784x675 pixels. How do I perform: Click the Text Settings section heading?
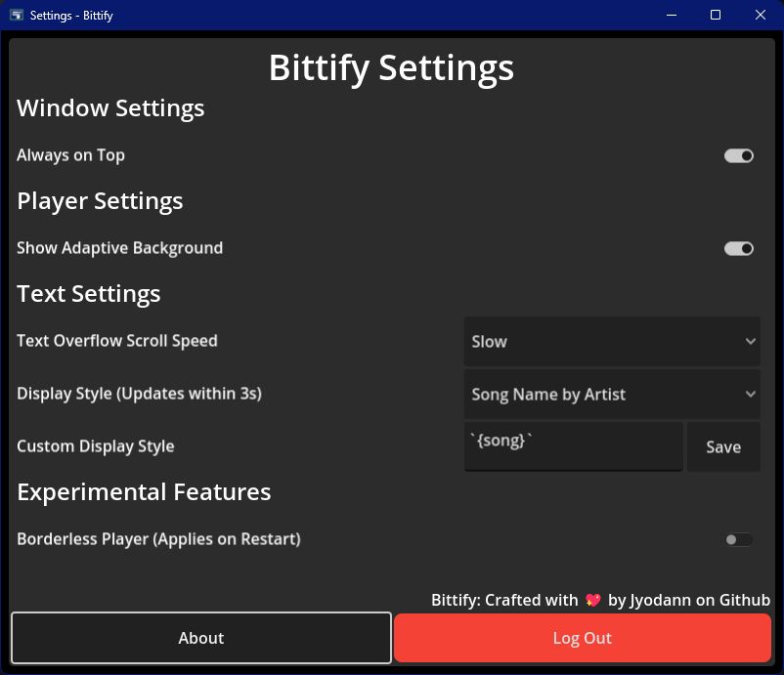click(88, 294)
